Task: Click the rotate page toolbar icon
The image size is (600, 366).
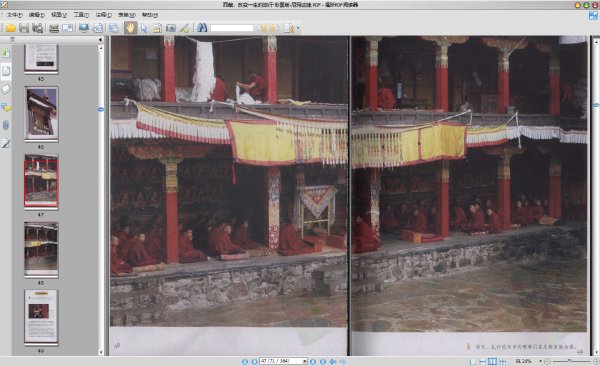Action: pos(98,28)
